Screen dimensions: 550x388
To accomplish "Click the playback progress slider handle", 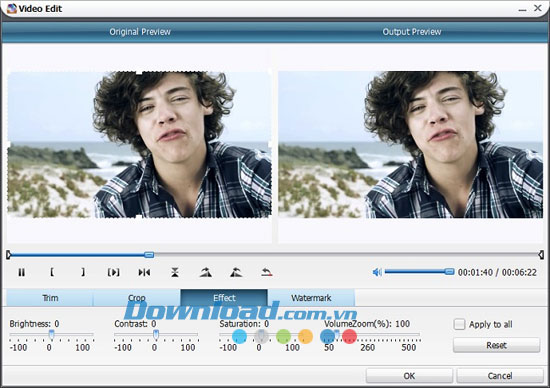I will [149, 255].
